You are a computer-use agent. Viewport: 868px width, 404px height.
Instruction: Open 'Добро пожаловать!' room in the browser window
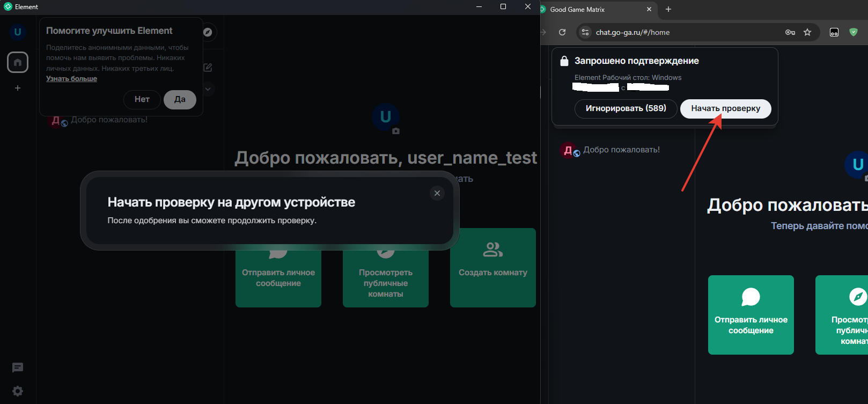tap(622, 150)
